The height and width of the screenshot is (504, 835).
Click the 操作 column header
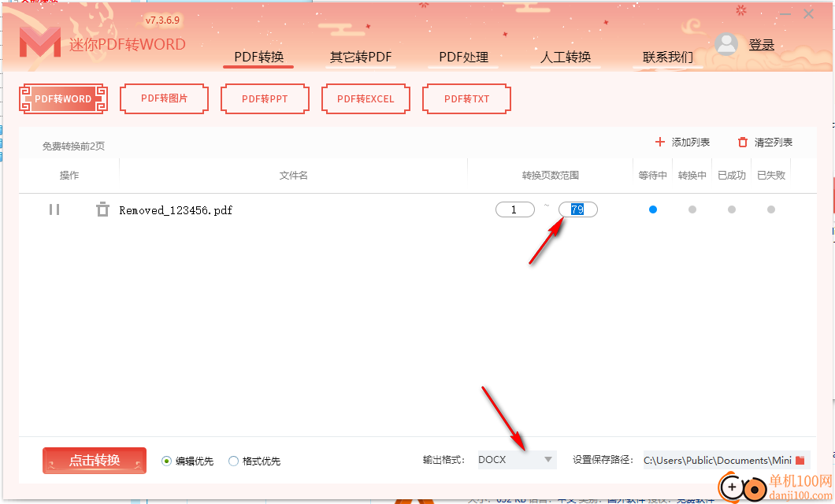click(x=69, y=175)
